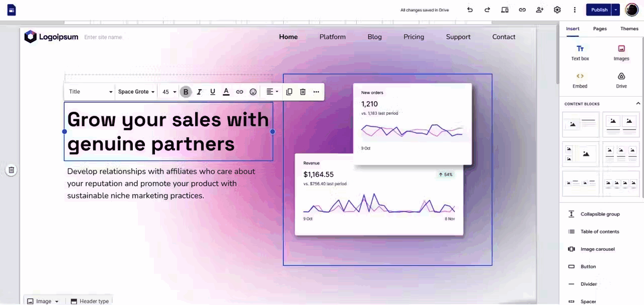Insert an Embed element
The width and height of the screenshot is (644, 305).
580,81
